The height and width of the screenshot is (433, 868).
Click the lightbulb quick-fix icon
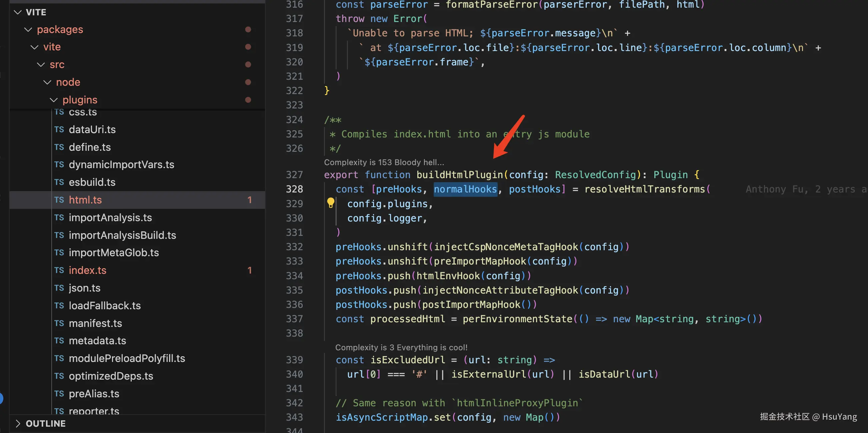[x=331, y=203]
